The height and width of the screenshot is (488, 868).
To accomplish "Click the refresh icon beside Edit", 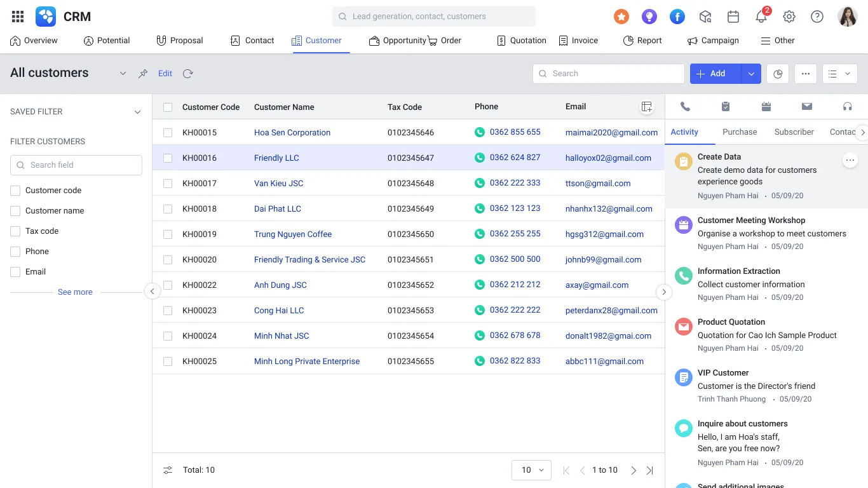I will (187, 74).
